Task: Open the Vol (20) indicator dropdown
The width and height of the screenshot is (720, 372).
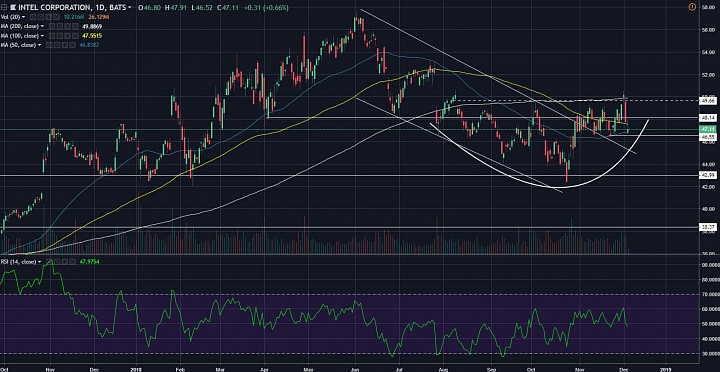Action: coord(23,17)
